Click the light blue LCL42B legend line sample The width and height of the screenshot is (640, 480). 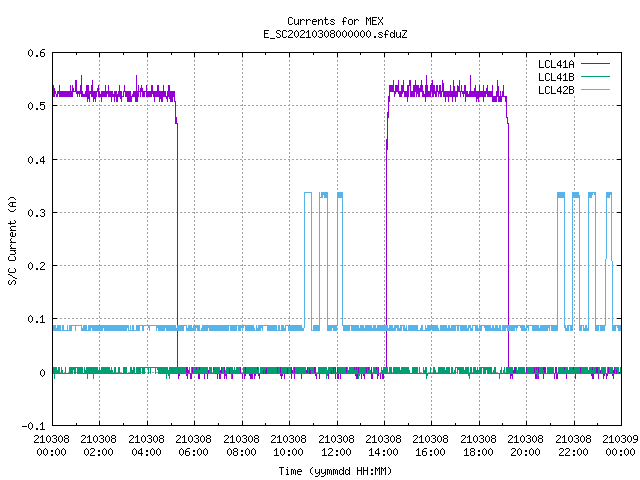(x=595, y=89)
